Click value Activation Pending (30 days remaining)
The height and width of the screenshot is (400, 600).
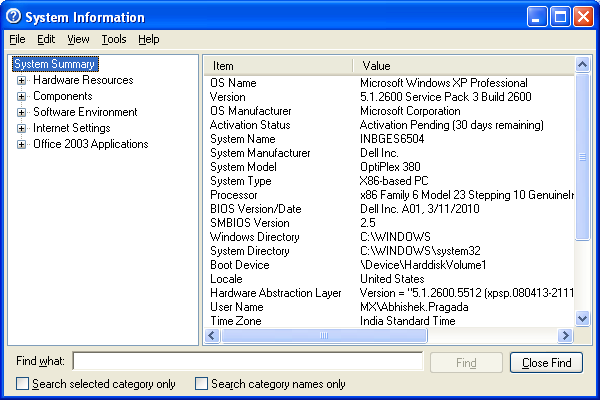click(452, 125)
